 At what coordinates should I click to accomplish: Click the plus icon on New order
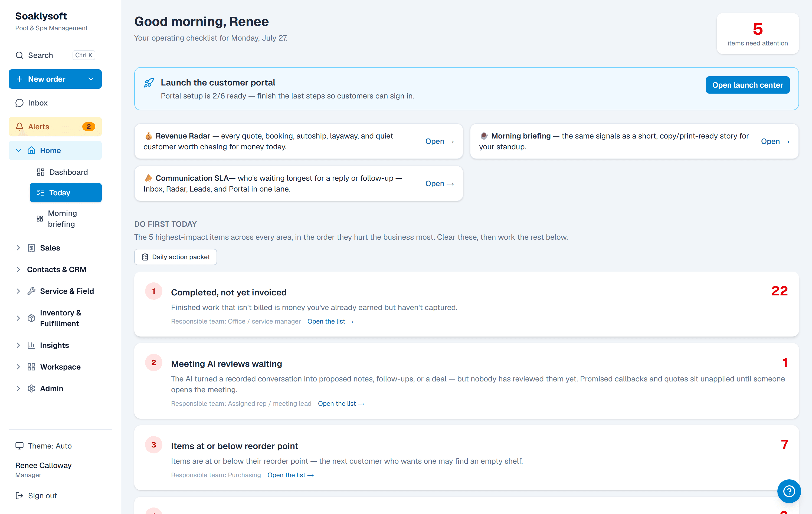[19, 79]
